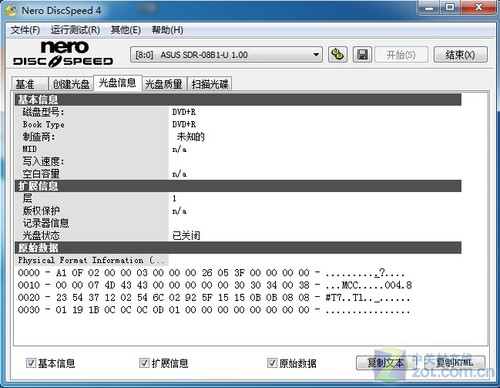The height and width of the screenshot is (388, 500).
Task: Switch to the 创建光盘 tab
Action: (71, 84)
